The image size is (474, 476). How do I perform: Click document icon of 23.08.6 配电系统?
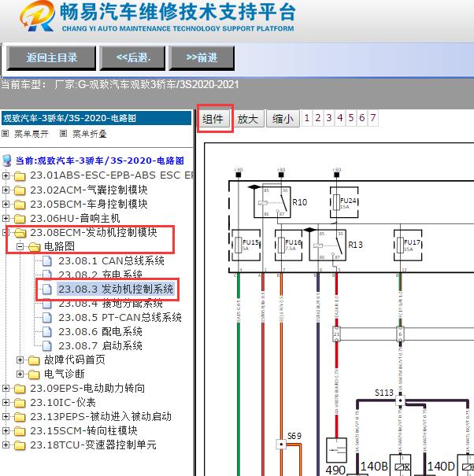click(x=47, y=331)
